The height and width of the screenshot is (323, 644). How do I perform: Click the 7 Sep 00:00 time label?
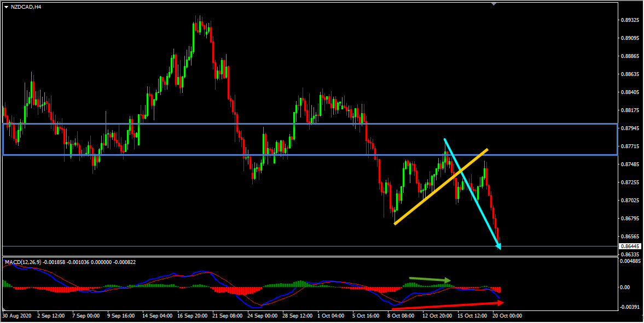coord(86,316)
